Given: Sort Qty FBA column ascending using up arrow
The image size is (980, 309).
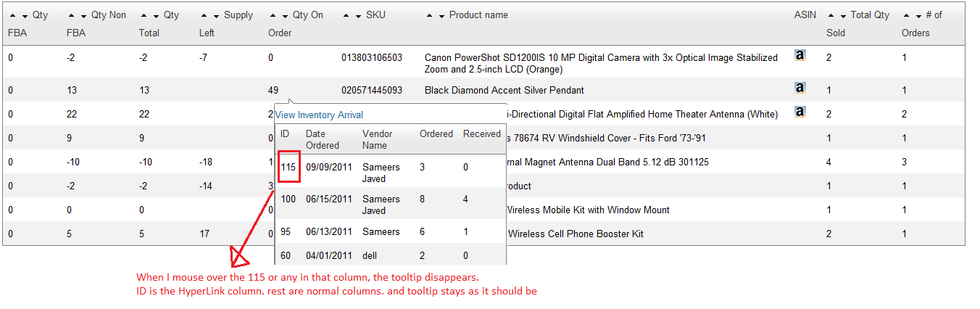Looking at the screenshot, I should (12, 15).
